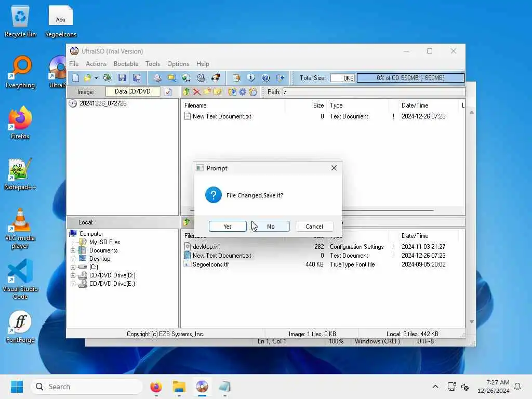Image resolution: width=532 pixels, height=399 pixels.
Task: Expand the Desktop tree node
Action: point(73,259)
